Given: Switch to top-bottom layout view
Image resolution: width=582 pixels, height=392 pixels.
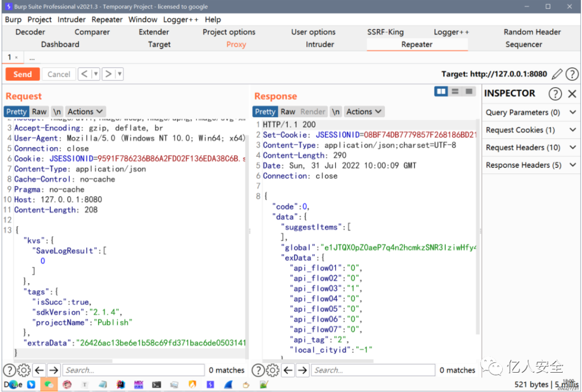Looking at the screenshot, I should pyautogui.click(x=455, y=91).
